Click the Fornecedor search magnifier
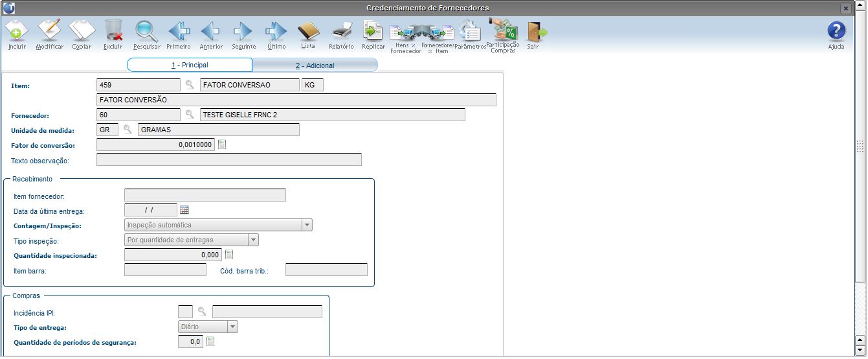Screen dimensions: 868x359 click(x=190, y=115)
